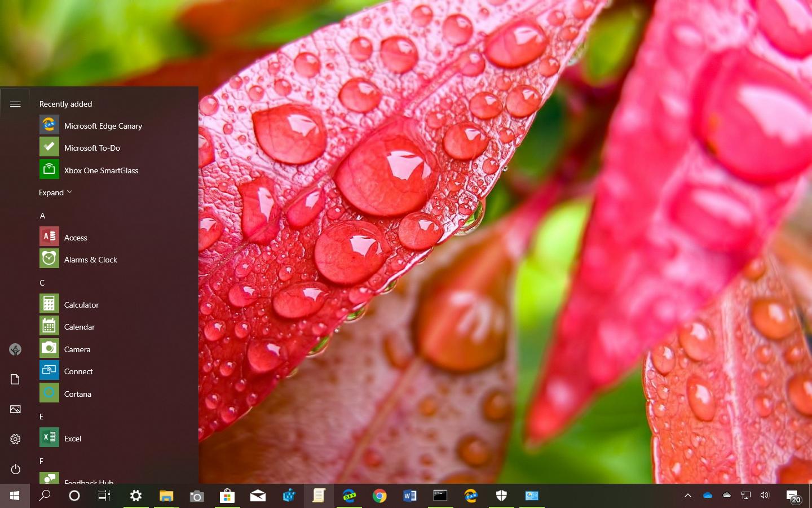This screenshot has height=508, width=812.
Task: Open Settings from the Start menu sidebar
Action: pos(15,439)
